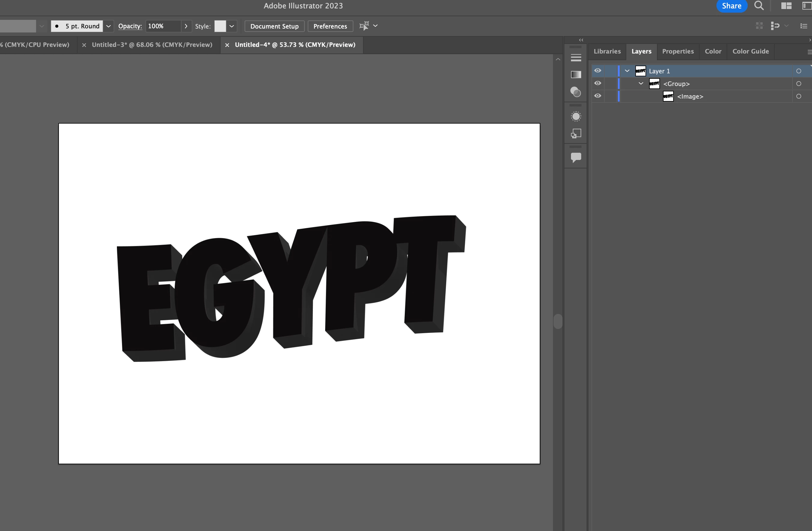Click the search magnifier icon
Screen dimensions: 812x531
tap(759, 6)
